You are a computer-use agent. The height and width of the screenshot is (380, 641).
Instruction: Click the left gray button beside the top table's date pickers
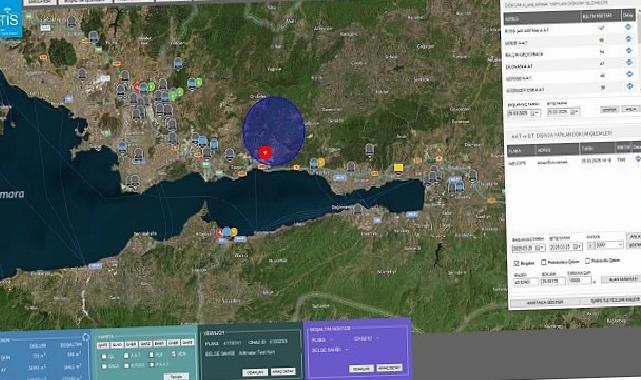pos(609,110)
